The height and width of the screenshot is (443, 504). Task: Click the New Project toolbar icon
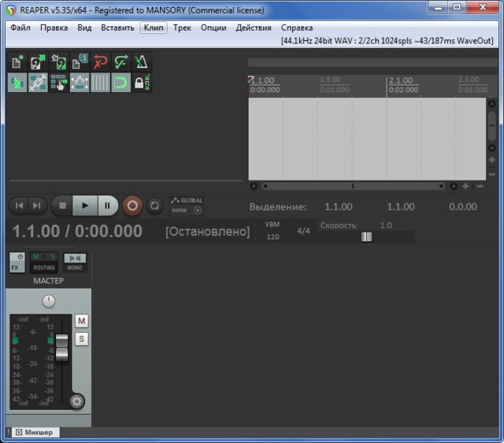coord(17,62)
